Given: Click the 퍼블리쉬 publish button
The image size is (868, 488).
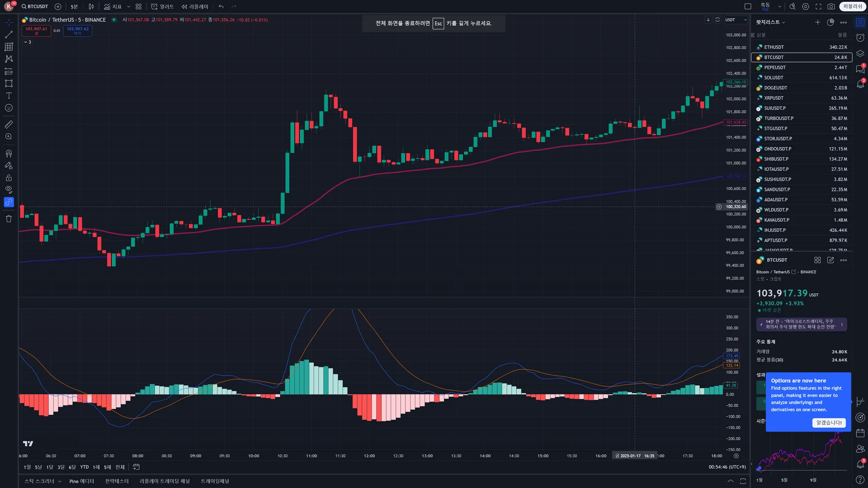Looking at the screenshot, I should click(853, 7).
